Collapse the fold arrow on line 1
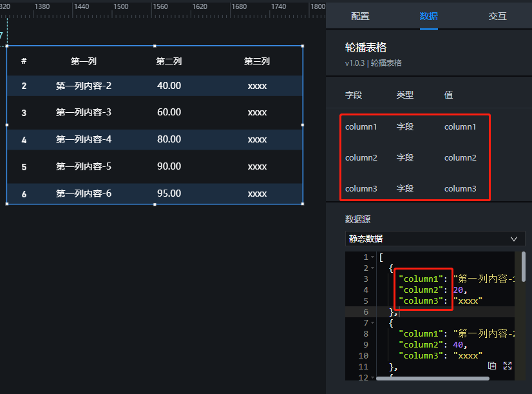 [372, 257]
